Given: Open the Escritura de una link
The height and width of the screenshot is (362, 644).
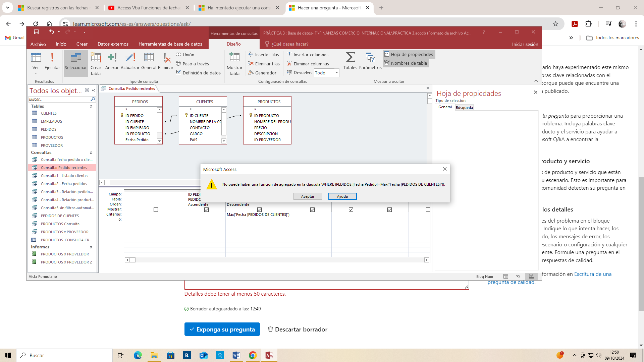Looking at the screenshot, I should pos(593,274).
